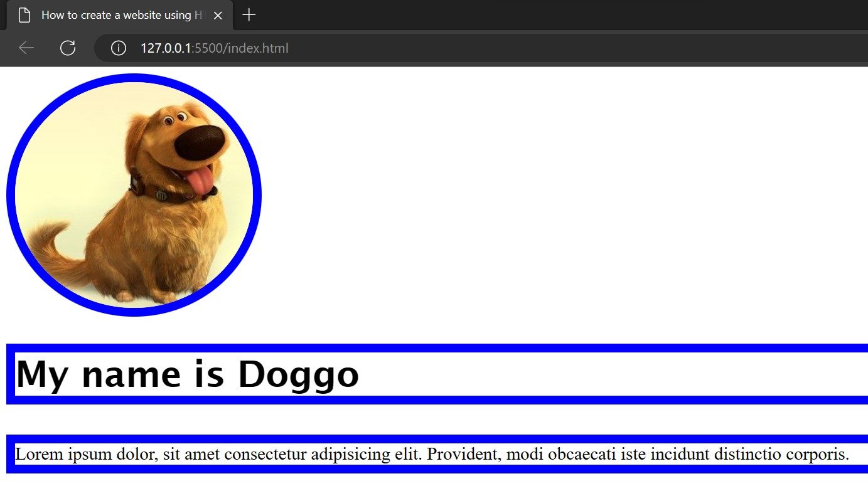The height and width of the screenshot is (486, 868).
Task: Click the info badge inside the address bar
Action: coord(117,48)
